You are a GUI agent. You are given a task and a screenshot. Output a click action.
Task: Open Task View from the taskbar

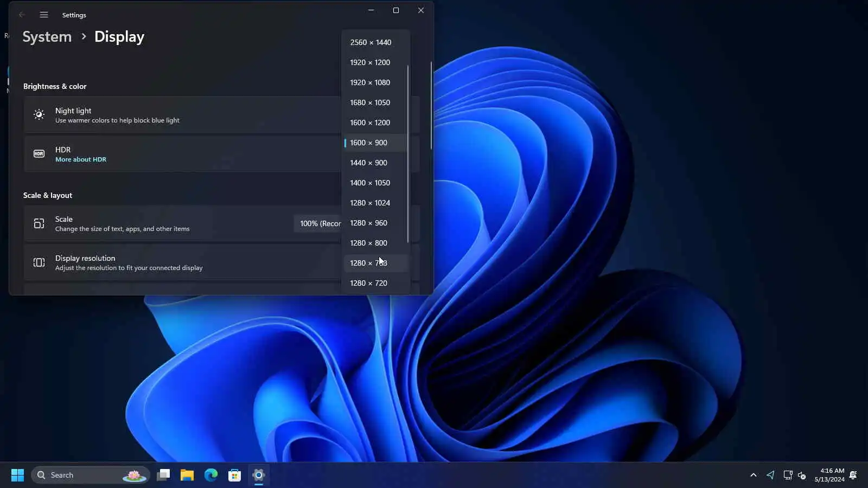click(163, 475)
